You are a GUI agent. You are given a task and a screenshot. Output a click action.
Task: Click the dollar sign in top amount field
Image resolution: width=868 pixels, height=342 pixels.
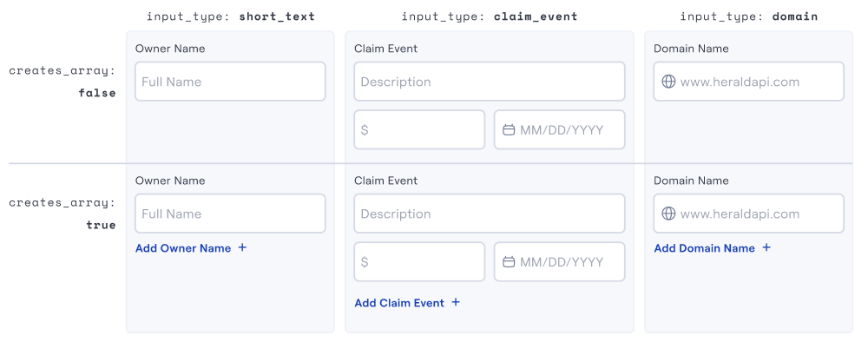[365, 130]
